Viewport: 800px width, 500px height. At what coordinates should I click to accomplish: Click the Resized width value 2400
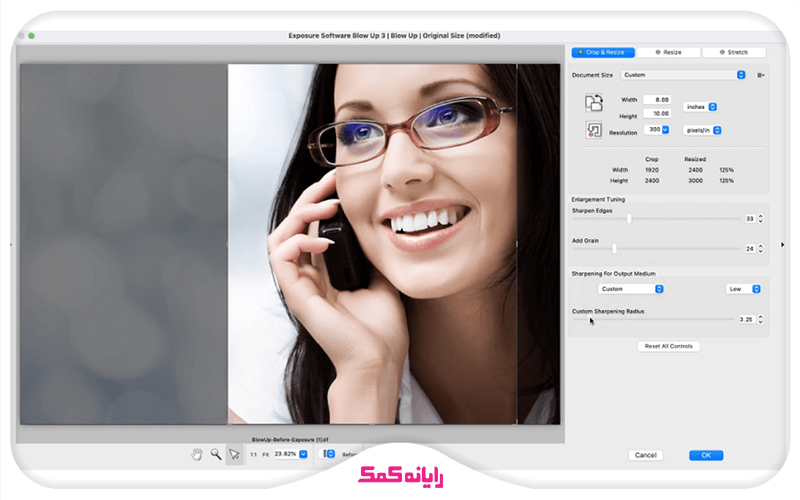[x=695, y=170]
